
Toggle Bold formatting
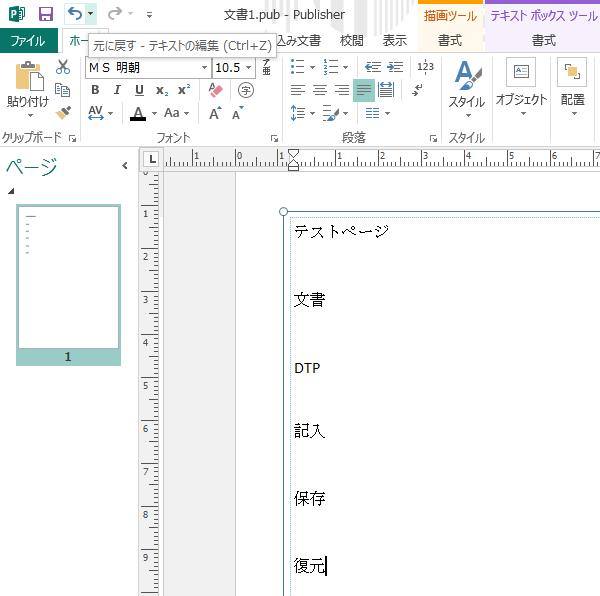pos(95,90)
